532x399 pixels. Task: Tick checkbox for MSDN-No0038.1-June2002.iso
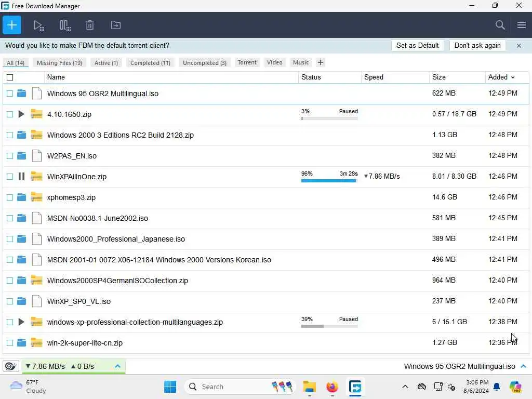[10, 218]
